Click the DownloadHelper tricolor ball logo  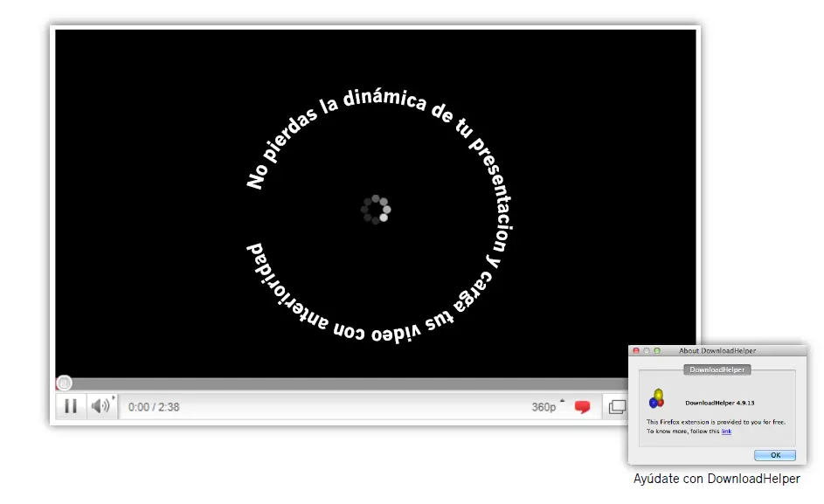click(657, 400)
